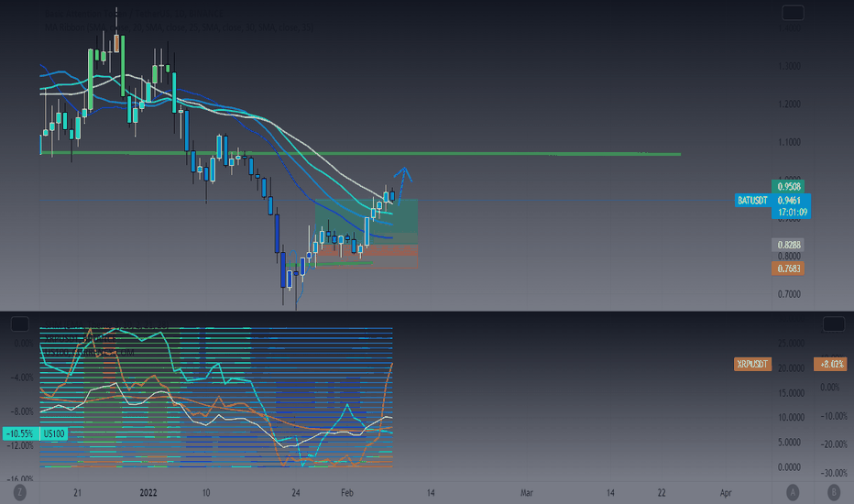Image resolution: width=854 pixels, height=504 pixels.
Task: Click the Apr label on time axis
Action: point(726,493)
